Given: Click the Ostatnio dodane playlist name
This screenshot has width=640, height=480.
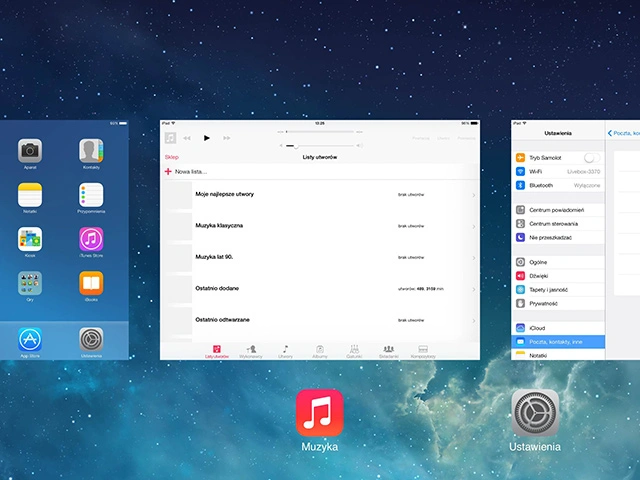Looking at the screenshot, I should tap(217, 288).
